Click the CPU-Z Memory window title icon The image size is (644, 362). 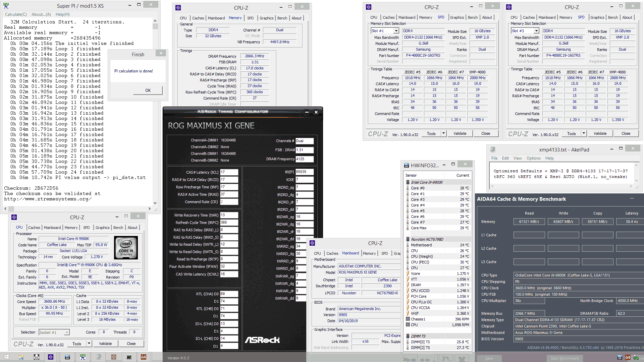click(x=178, y=8)
